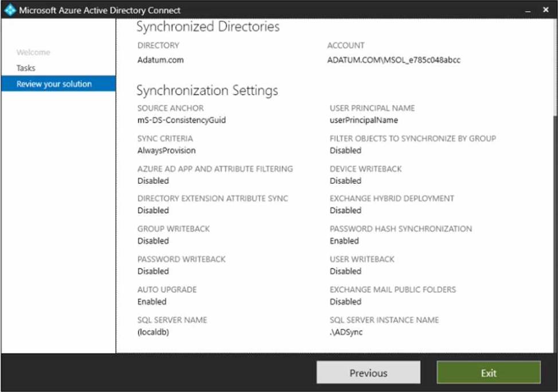Image resolution: width=558 pixels, height=392 pixels.
Task: Click the DIRECTORY column label
Action: [158, 45]
